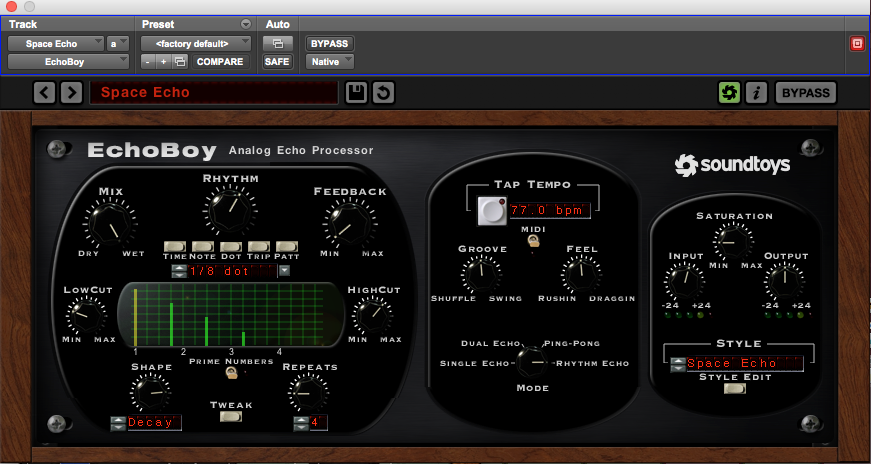This screenshot has width=871, height=464.
Task: Click the Input gain knob
Action: point(683,281)
